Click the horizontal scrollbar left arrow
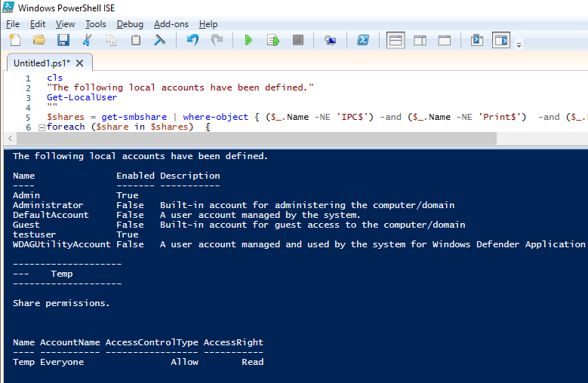 pos(10,138)
